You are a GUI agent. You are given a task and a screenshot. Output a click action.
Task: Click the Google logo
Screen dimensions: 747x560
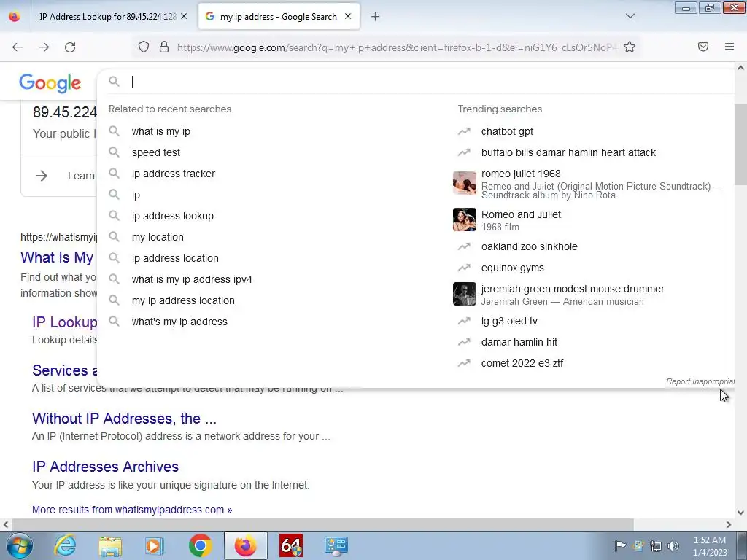coord(50,83)
